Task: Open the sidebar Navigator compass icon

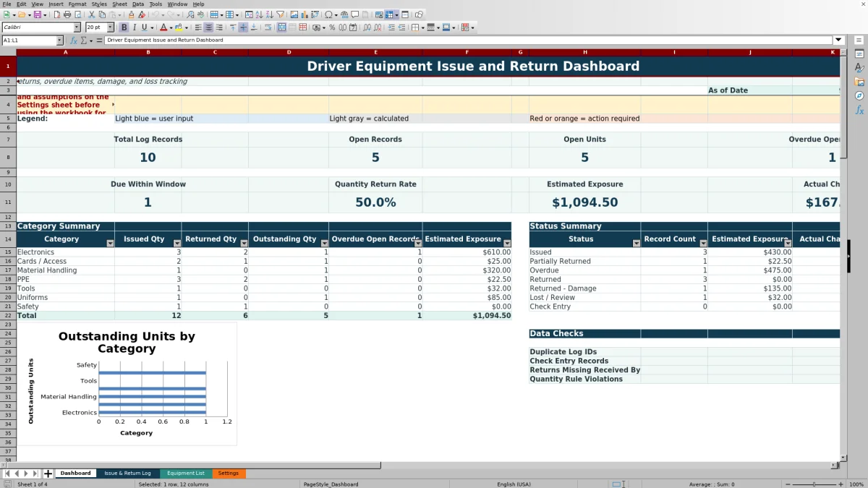Action: pyautogui.click(x=859, y=95)
